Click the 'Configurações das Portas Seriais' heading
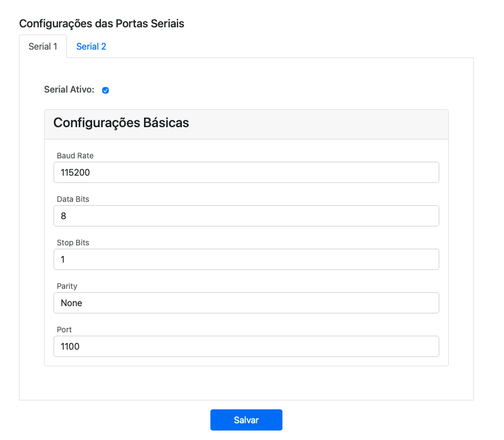This screenshot has width=504, height=440. pyautogui.click(x=102, y=23)
